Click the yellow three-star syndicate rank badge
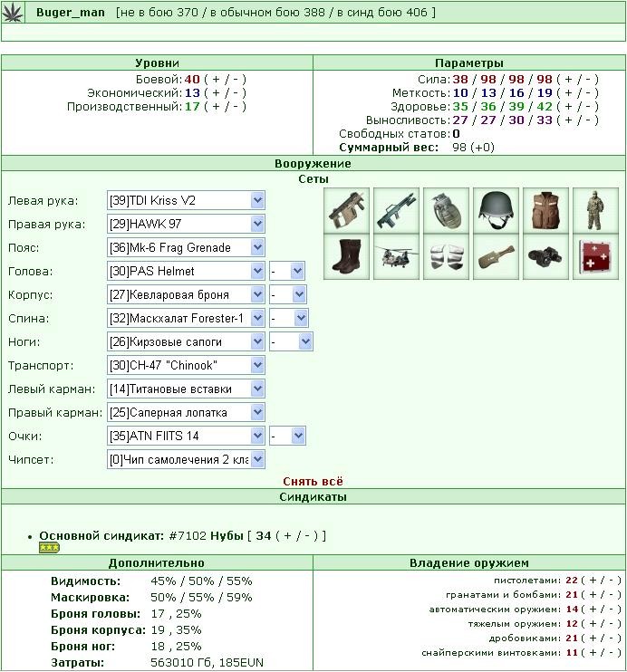 (x=49, y=547)
